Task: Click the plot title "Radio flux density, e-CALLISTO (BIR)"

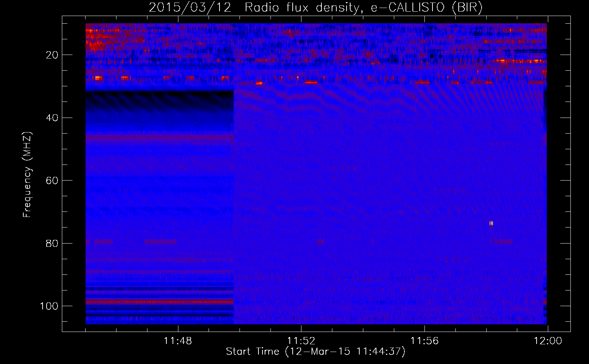Action: point(363,7)
